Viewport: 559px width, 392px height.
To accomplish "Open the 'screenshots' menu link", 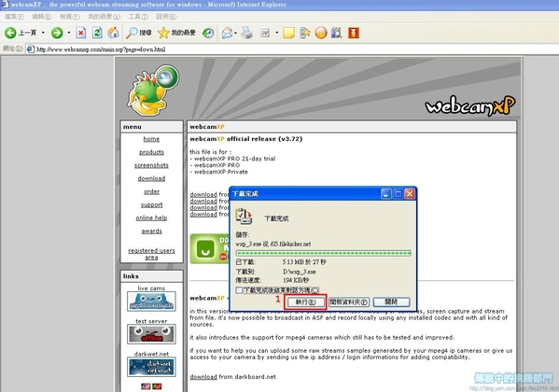I will pyautogui.click(x=151, y=165).
